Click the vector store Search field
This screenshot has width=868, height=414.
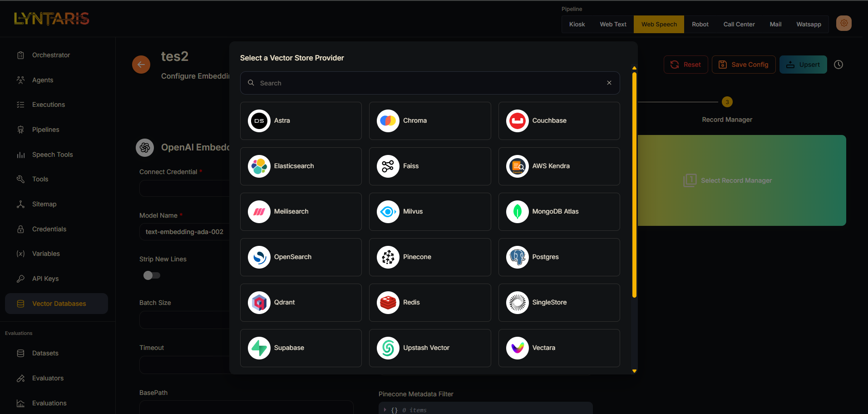point(427,83)
